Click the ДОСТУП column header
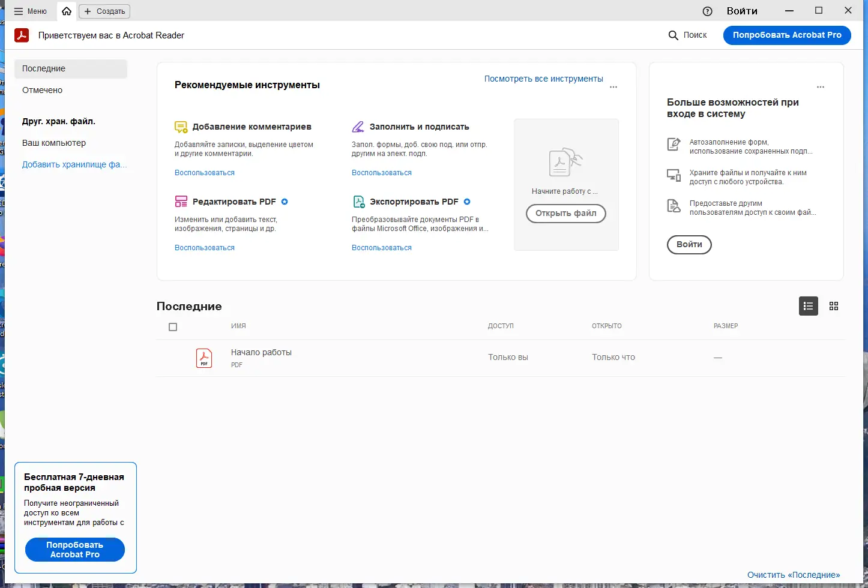 [x=501, y=326]
